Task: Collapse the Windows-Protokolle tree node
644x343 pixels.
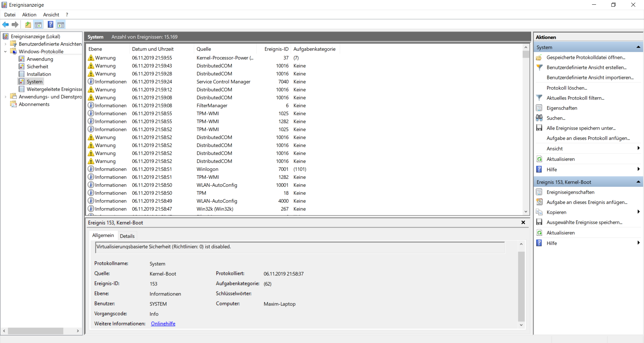Action: click(5, 52)
